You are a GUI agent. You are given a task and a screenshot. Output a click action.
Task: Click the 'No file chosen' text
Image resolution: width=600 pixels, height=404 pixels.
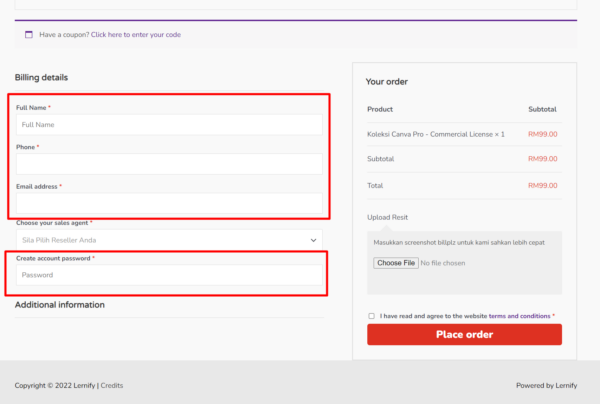443,263
